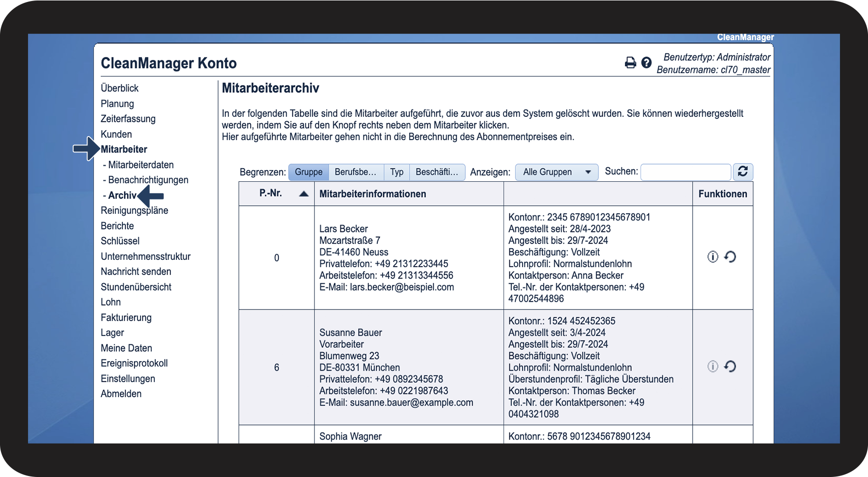Select the Gruppe filter toggle
This screenshot has width=868, height=477.
308,172
